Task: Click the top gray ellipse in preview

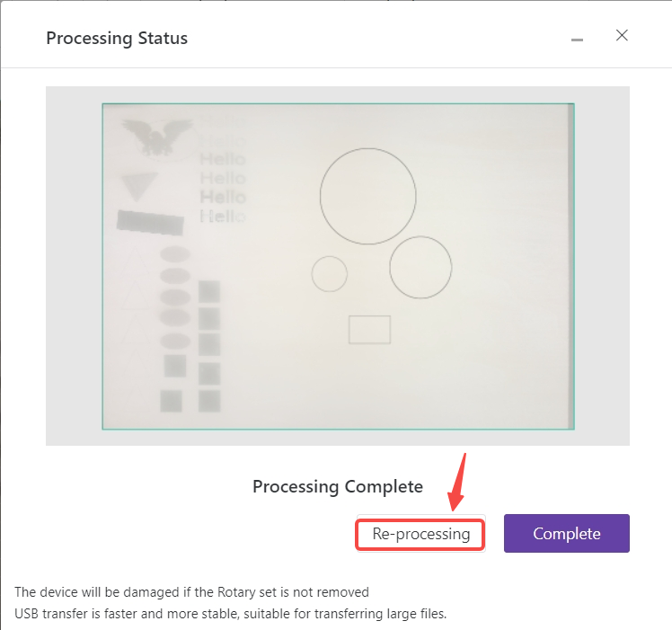Action: 175,253
